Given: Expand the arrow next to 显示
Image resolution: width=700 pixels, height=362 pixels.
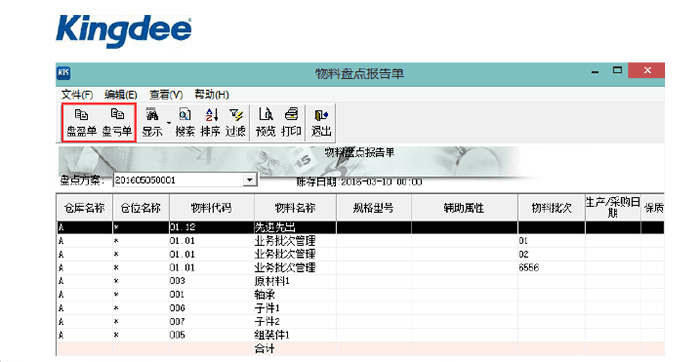Looking at the screenshot, I should [169, 123].
